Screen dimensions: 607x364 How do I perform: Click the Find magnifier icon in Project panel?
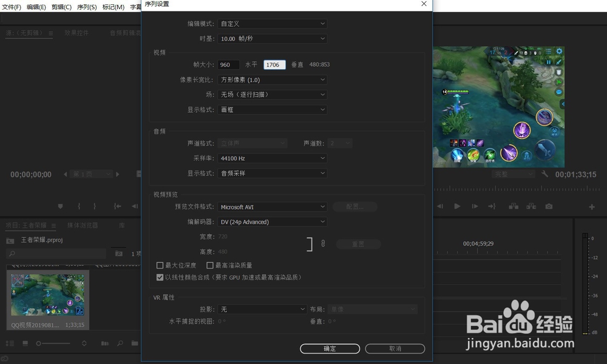120,343
